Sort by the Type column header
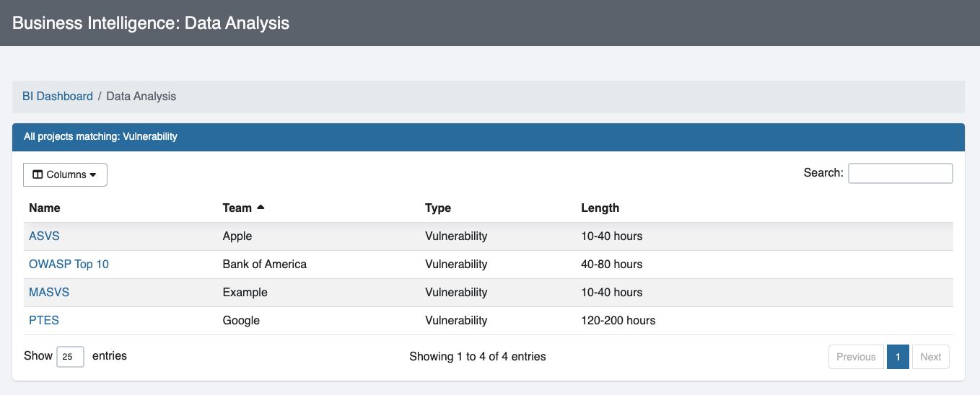 [x=438, y=208]
